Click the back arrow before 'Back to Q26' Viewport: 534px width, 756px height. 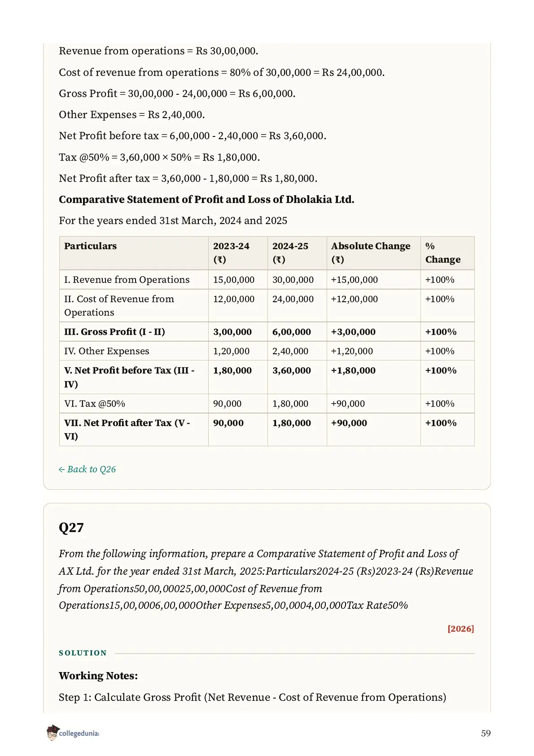pos(62,470)
